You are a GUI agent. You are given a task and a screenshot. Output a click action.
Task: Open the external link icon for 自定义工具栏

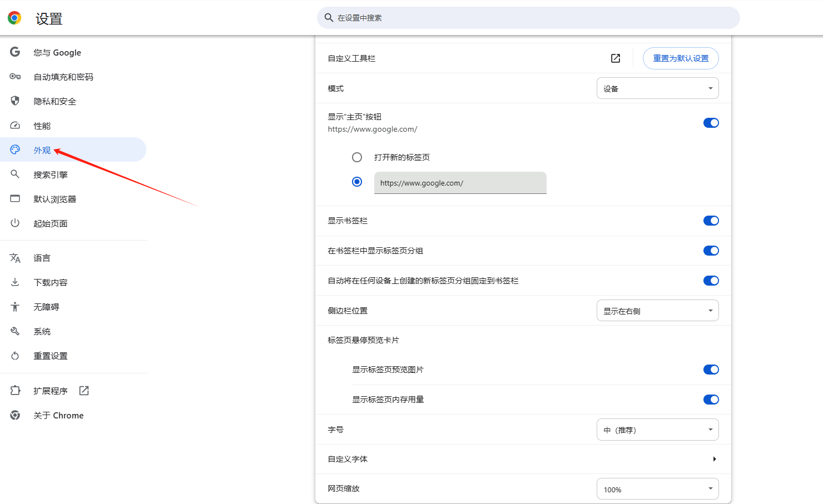(616, 58)
